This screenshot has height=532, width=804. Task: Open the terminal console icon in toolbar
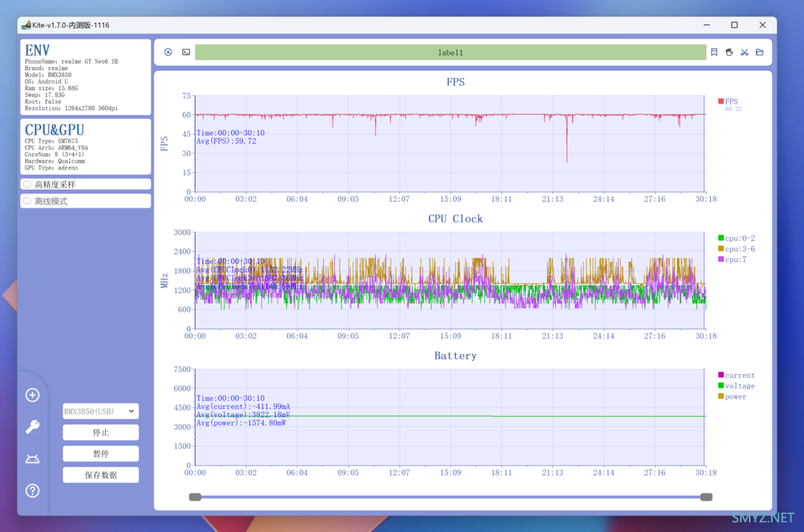click(x=186, y=52)
